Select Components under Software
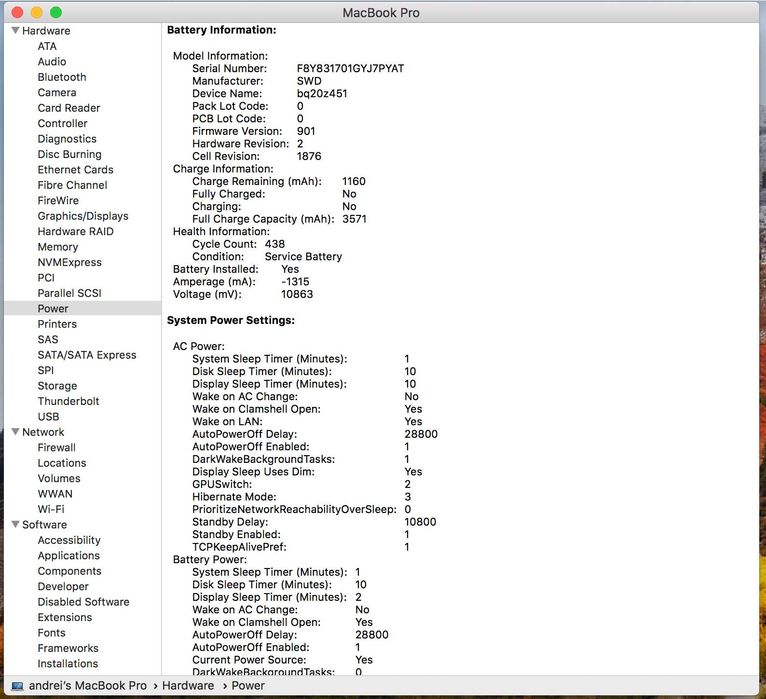766x699 pixels. [70, 571]
